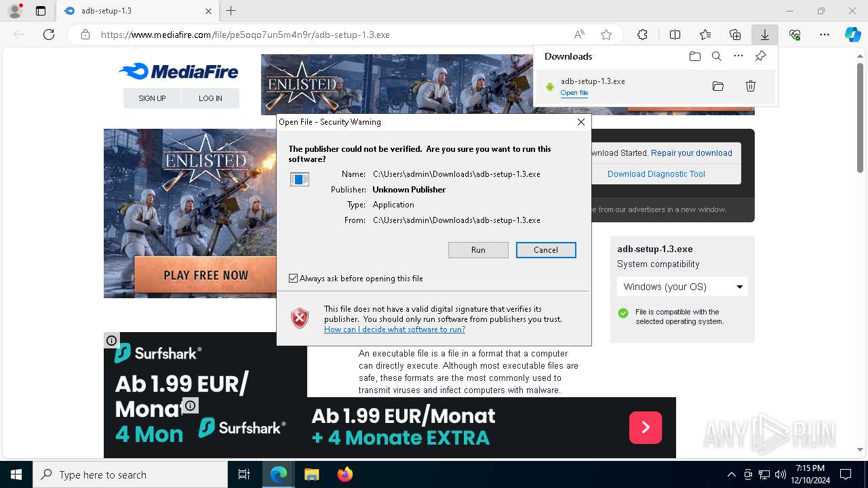Launch Firefox from the taskbar
The image size is (868, 488).
pyautogui.click(x=345, y=474)
